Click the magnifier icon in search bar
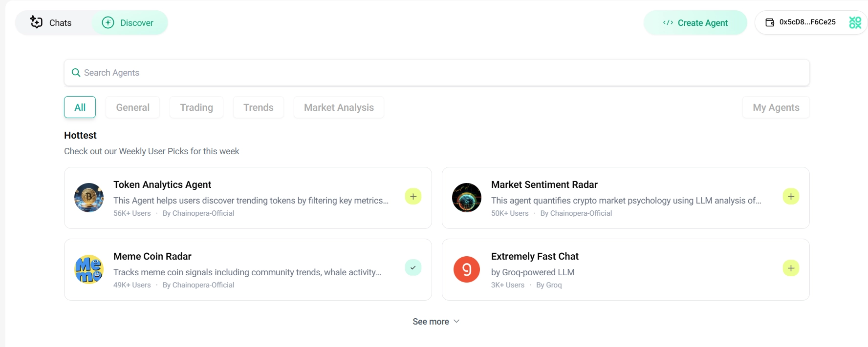The height and width of the screenshot is (347, 868). [76, 73]
